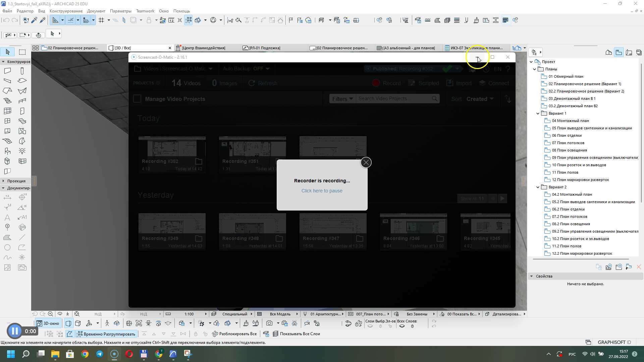Collapse the Вариант 2 folder
644x362 pixels.
(538, 187)
